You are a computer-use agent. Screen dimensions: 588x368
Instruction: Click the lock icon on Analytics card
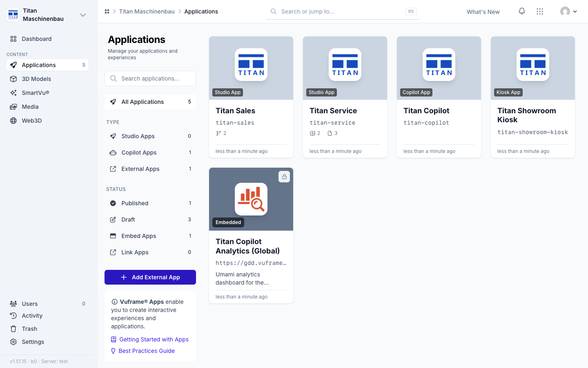pyautogui.click(x=284, y=177)
